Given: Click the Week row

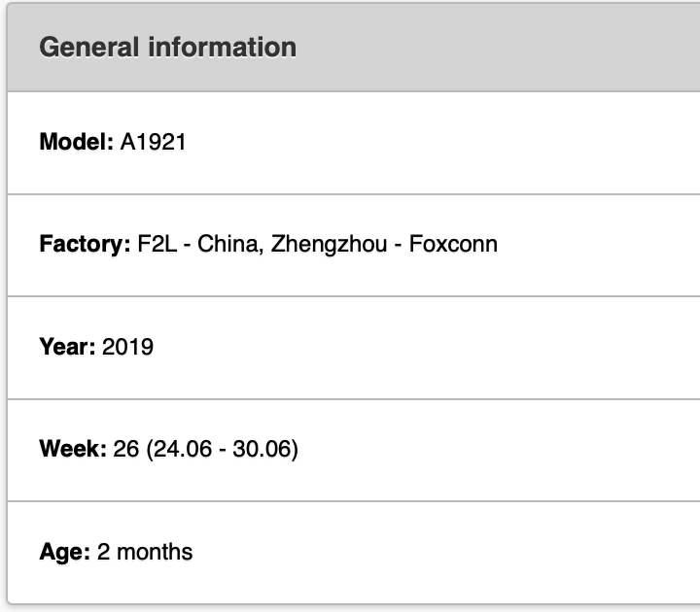Looking at the screenshot, I should pyautogui.click(x=354, y=450).
